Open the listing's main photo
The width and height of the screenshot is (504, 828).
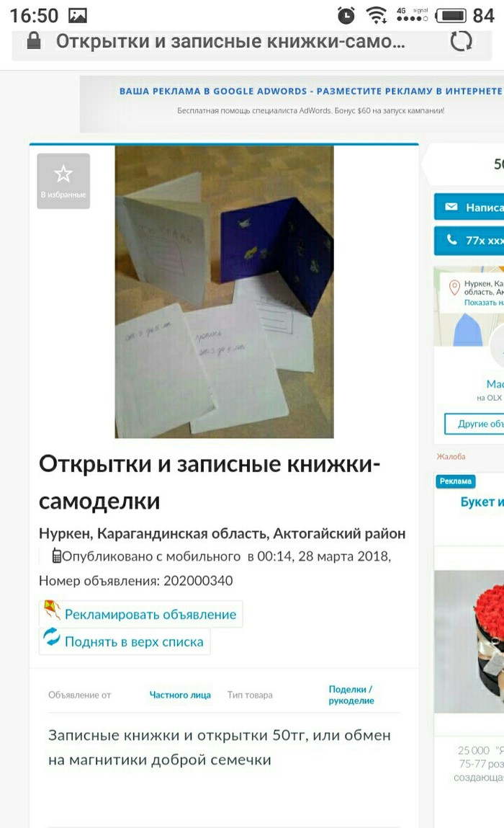pos(225,292)
